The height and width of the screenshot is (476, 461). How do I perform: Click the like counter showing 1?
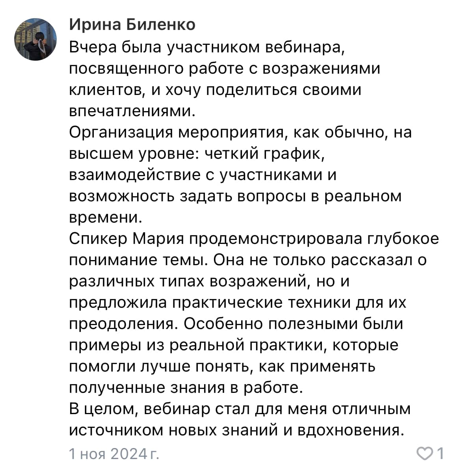[x=441, y=454]
